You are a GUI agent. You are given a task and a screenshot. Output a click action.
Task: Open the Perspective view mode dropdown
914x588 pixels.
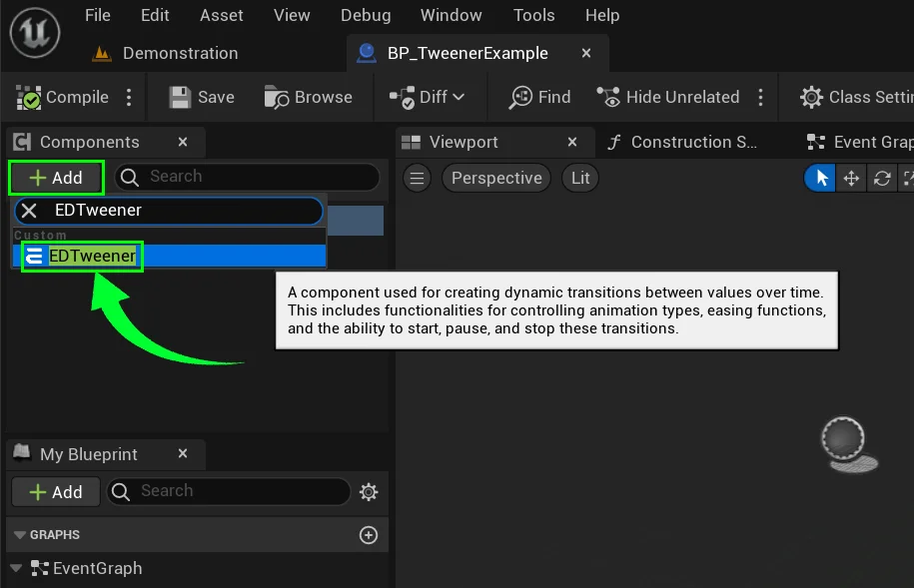point(495,179)
